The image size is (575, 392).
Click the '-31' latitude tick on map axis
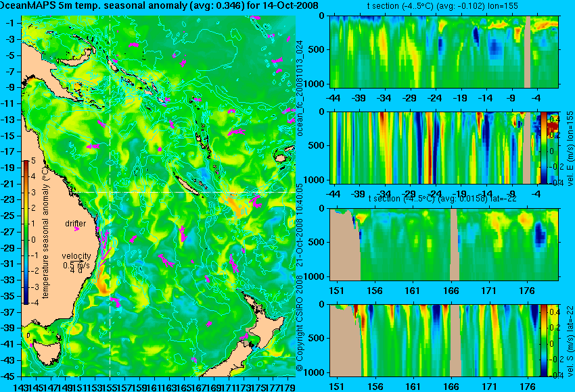point(8,264)
